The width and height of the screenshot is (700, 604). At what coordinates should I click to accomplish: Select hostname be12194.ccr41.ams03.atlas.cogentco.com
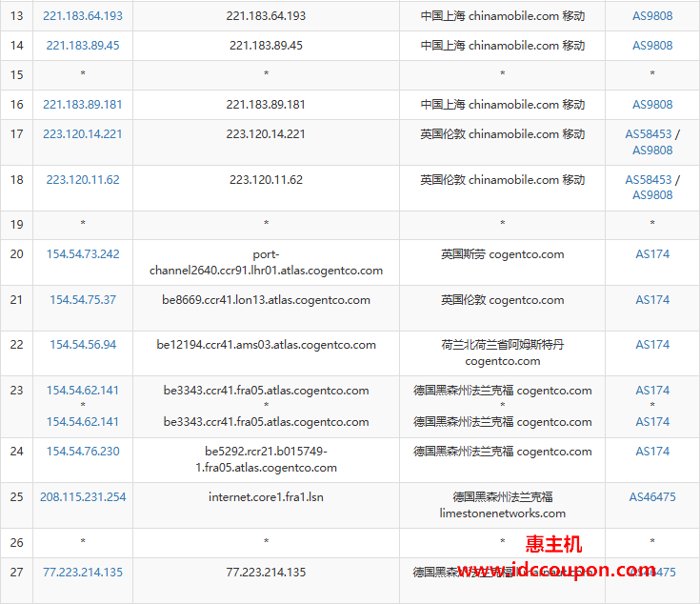(x=266, y=345)
